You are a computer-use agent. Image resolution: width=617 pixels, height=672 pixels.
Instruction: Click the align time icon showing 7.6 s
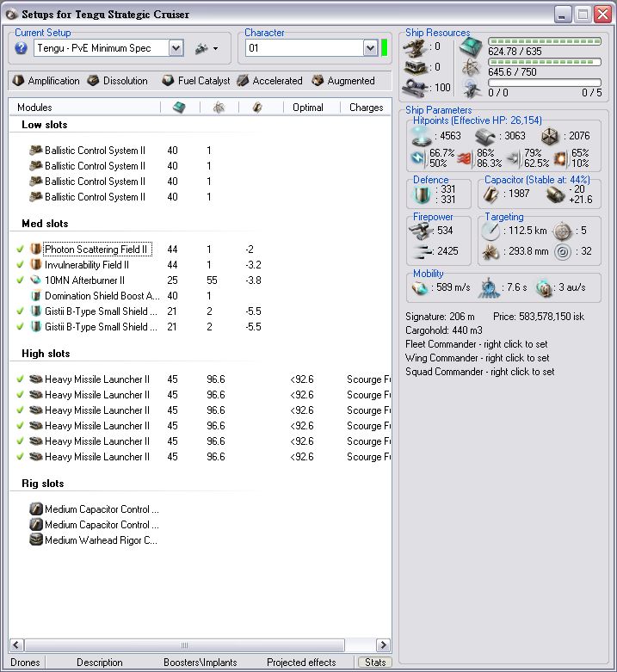pyautogui.click(x=489, y=287)
